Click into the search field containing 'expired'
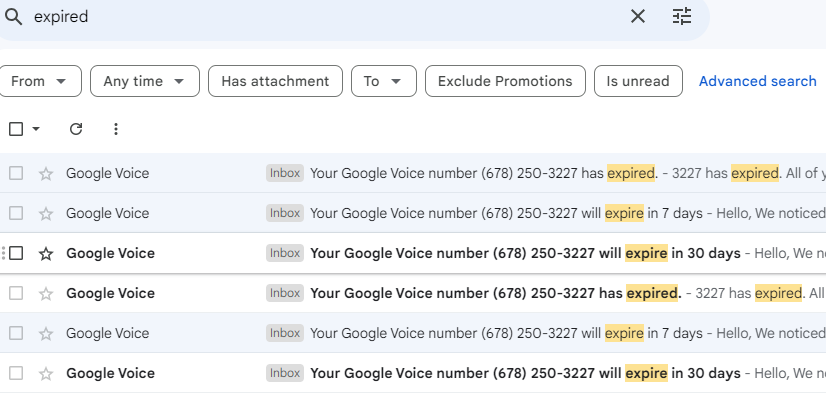The height and width of the screenshot is (402, 826). (300, 17)
